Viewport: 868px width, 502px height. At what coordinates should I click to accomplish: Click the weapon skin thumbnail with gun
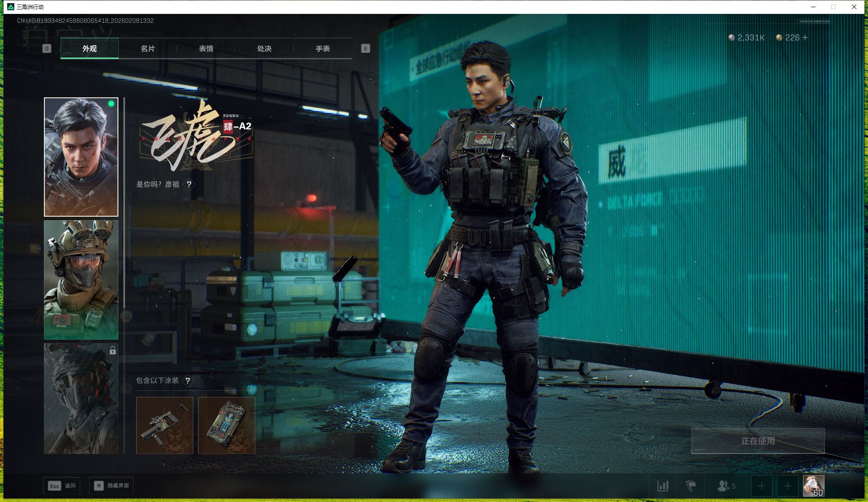pos(165,425)
